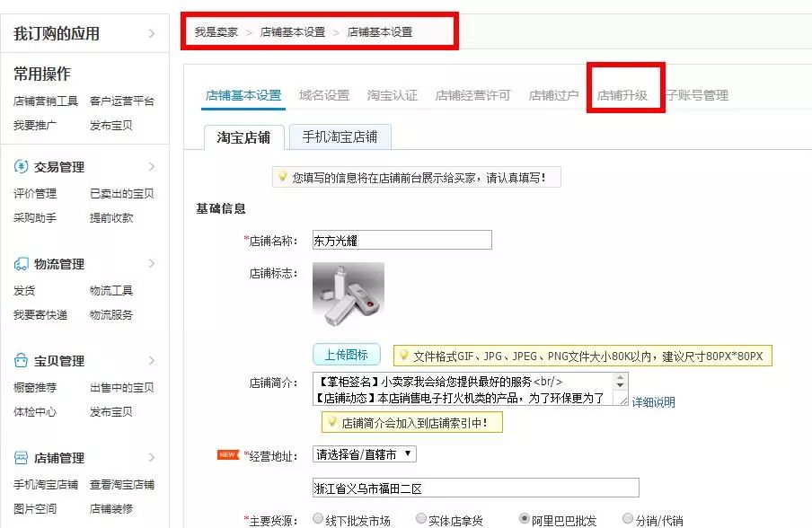This screenshot has height=528, width=812.
Task: Open 发货 link
Action: (24, 290)
